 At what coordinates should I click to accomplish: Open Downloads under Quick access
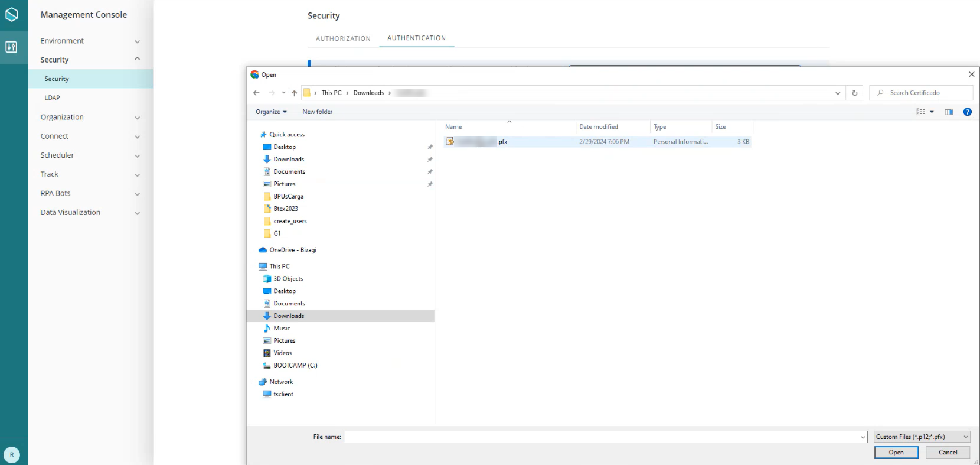[x=289, y=160]
